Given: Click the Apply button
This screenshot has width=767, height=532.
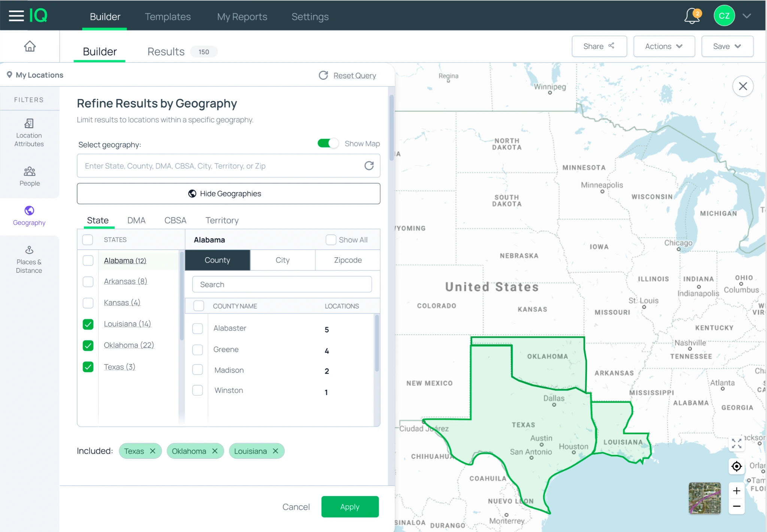Looking at the screenshot, I should click(x=350, y=507).
